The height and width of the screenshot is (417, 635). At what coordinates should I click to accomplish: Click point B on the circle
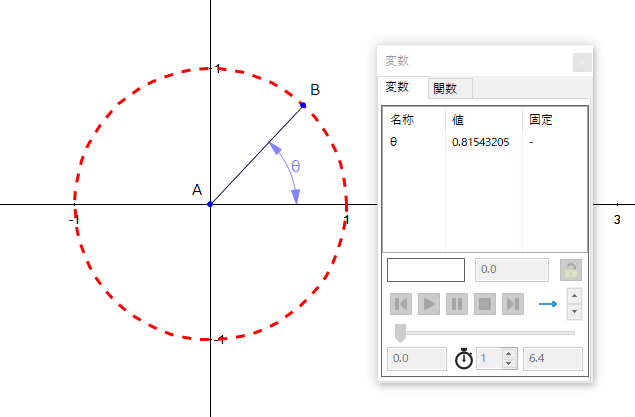coord(303,105)
